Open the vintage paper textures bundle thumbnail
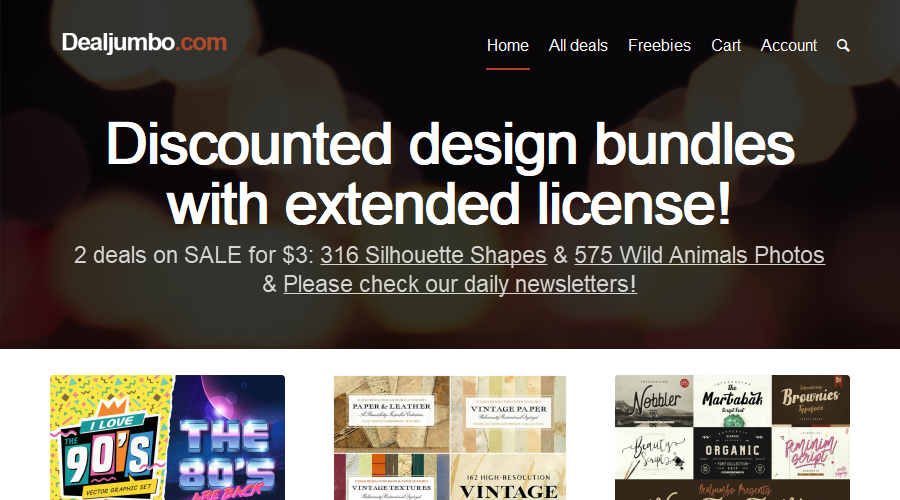Image resolution: width=900 pixels, height=500 pixels. tap(450, 437)
